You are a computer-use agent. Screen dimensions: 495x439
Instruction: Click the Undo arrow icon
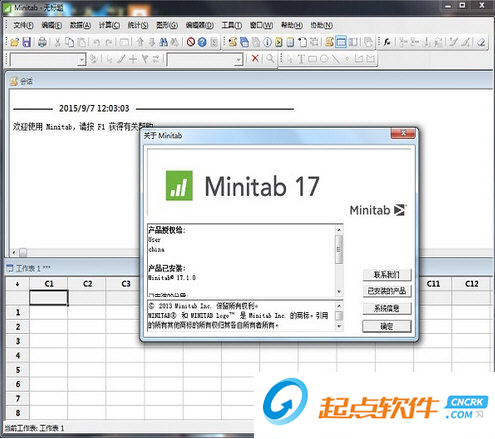97,42
